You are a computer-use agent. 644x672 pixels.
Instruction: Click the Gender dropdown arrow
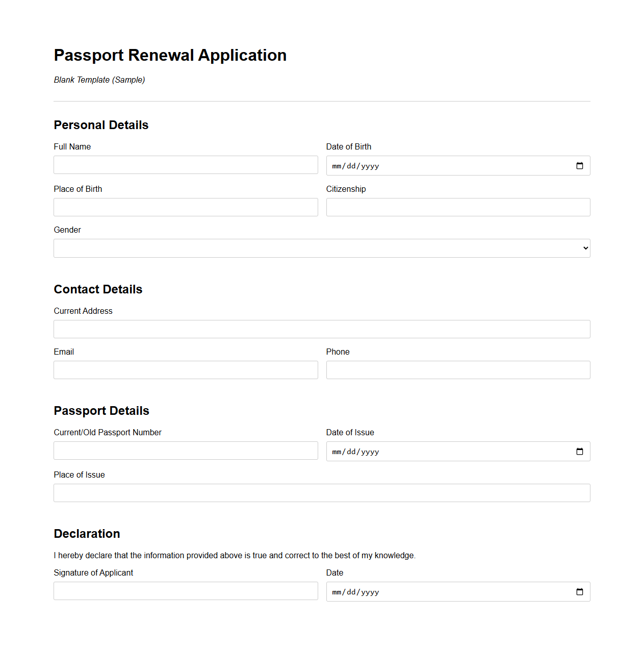pos(584,248)
